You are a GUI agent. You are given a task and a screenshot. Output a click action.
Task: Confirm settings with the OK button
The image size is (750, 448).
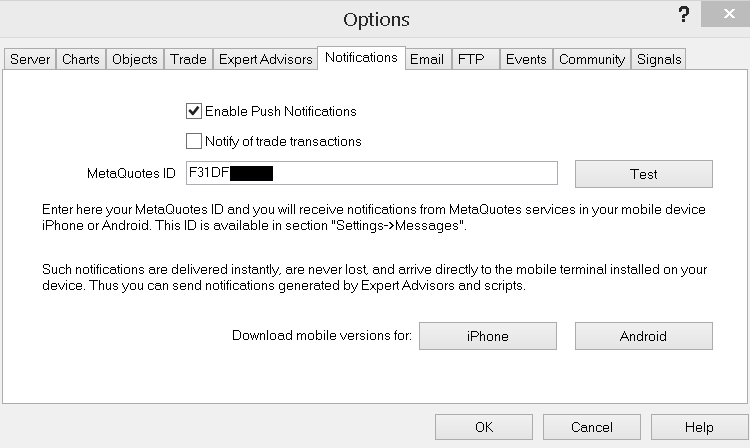[x=483, y=427]
